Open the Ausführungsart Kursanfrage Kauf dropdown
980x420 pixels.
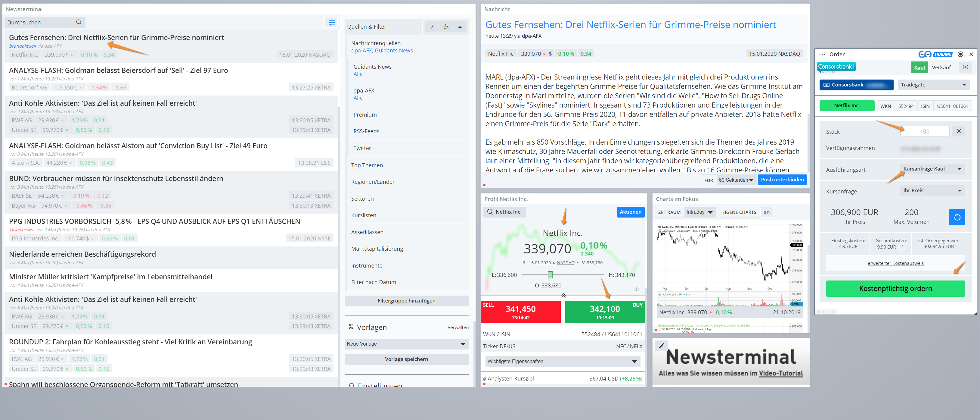(932, 169)
